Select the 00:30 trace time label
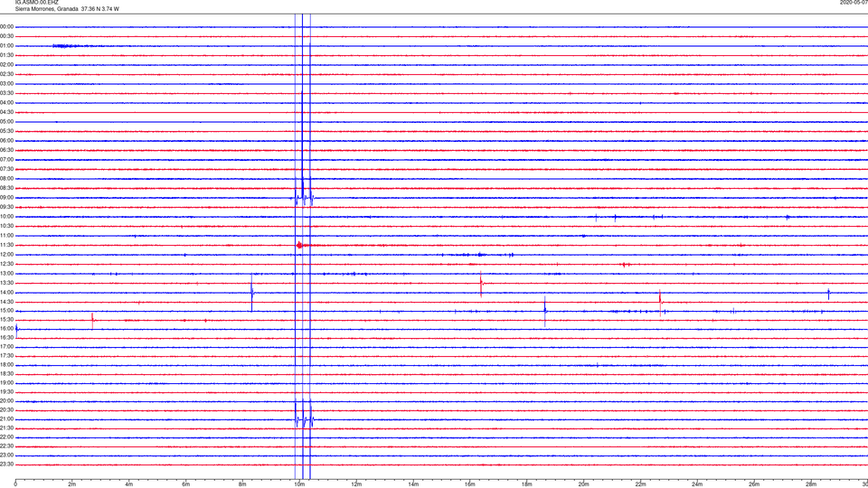 tap(6, 36)
